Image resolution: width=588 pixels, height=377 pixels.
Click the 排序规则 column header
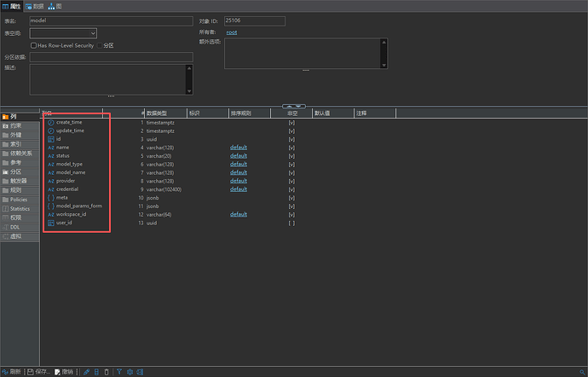[x=250, y=113]
